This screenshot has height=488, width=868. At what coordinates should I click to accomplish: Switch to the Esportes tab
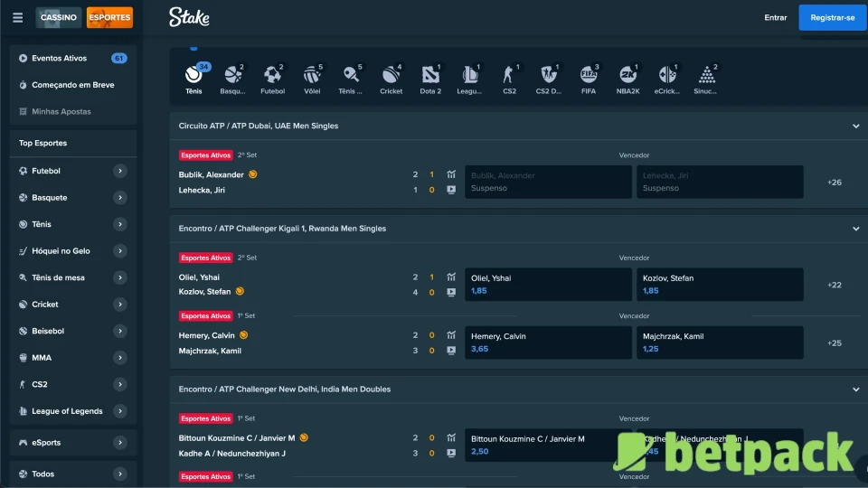point(109,17)
